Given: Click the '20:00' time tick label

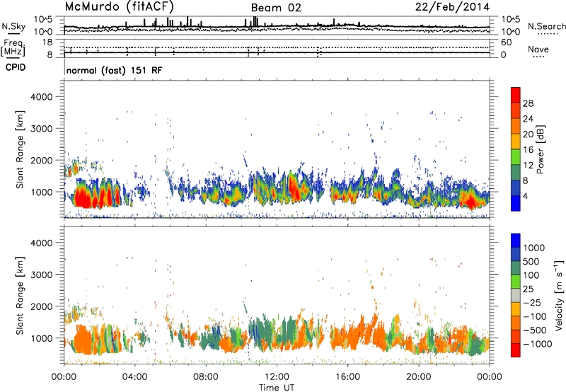Looking at the screenshot, I should 418,377.
